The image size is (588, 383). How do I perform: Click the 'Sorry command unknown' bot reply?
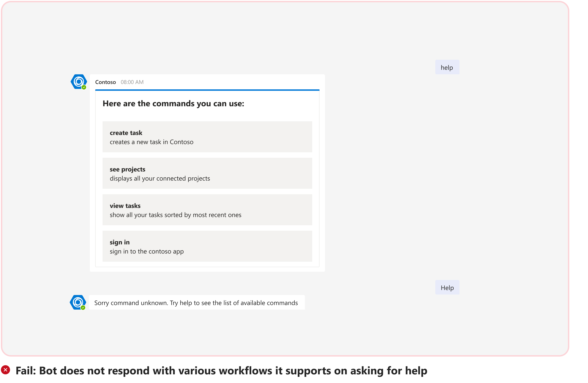click(197, 303)
